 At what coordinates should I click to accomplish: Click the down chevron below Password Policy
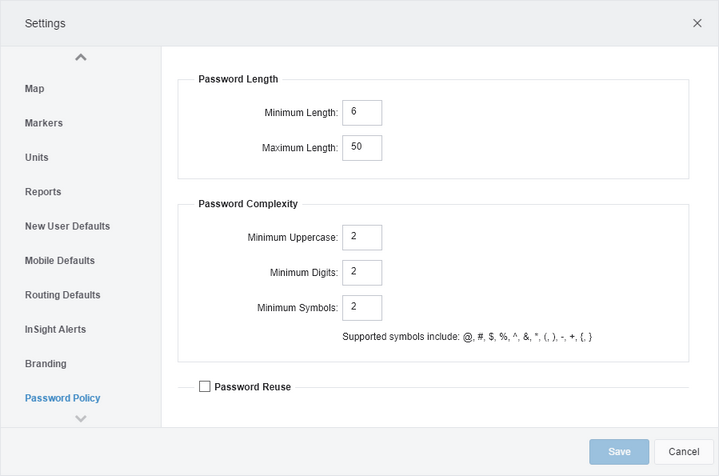(81, 418)
